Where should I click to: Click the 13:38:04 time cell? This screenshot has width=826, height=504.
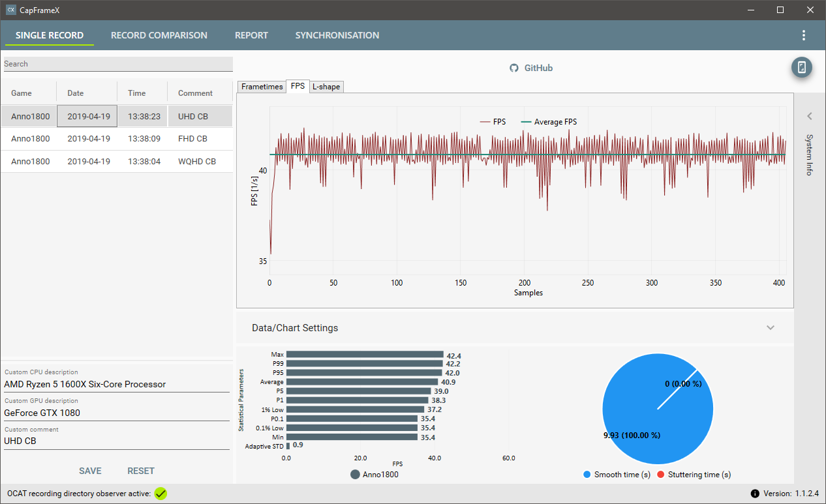point(142,161)
